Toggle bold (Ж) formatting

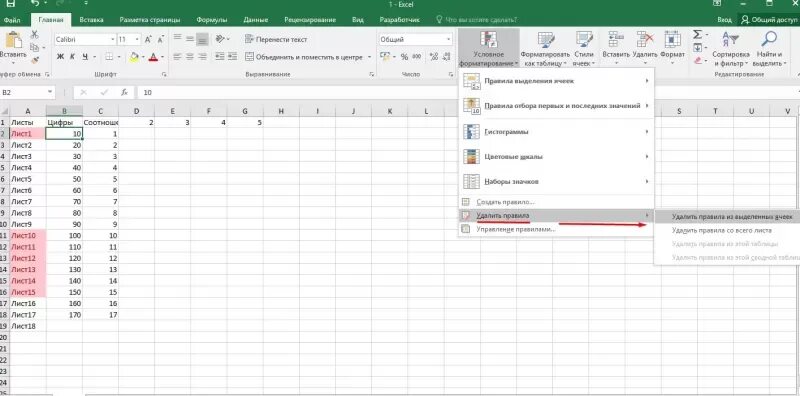(60, 57)
